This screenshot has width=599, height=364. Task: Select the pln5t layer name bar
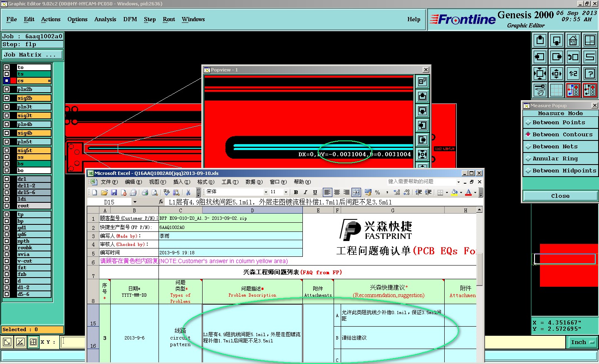click(34, 142)
